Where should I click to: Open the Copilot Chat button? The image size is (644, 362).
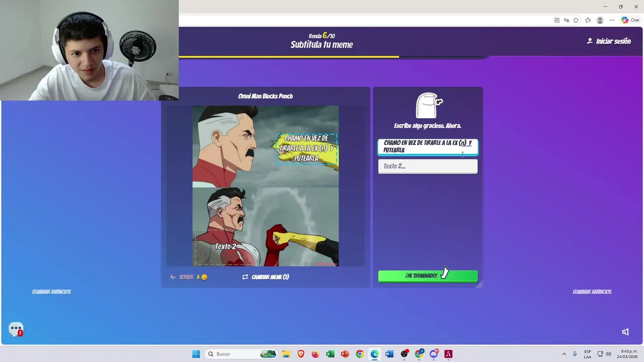pos(630,20)
